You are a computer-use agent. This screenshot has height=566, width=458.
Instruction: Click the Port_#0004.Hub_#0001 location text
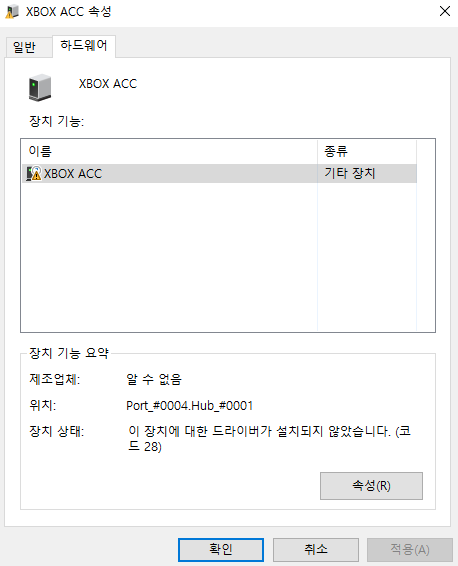point(189,405)
